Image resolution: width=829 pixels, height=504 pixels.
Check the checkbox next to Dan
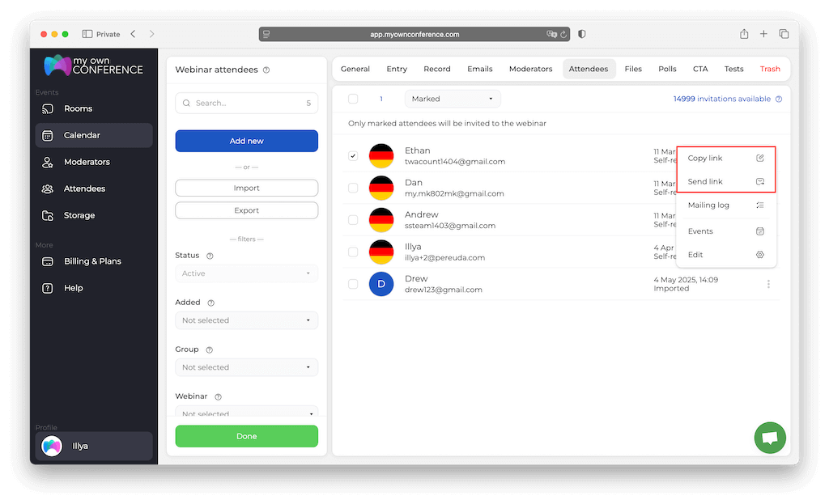[x=353, y=188]
